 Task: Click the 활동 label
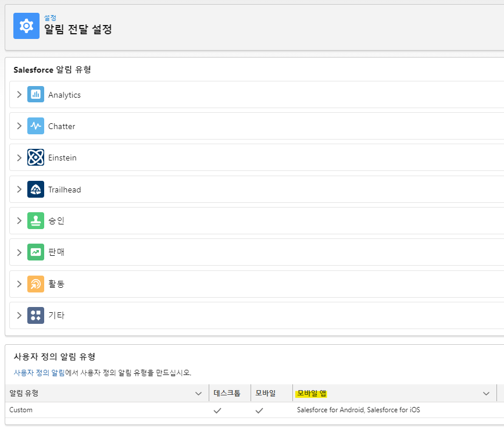pyautogui.click(x=56, y=284)
